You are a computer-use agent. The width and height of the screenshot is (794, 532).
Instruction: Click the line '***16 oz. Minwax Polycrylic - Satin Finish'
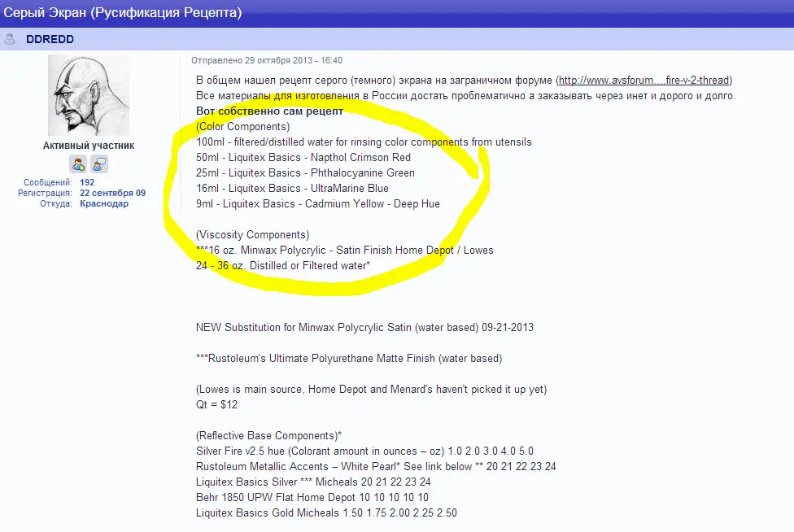click(345, 250)
